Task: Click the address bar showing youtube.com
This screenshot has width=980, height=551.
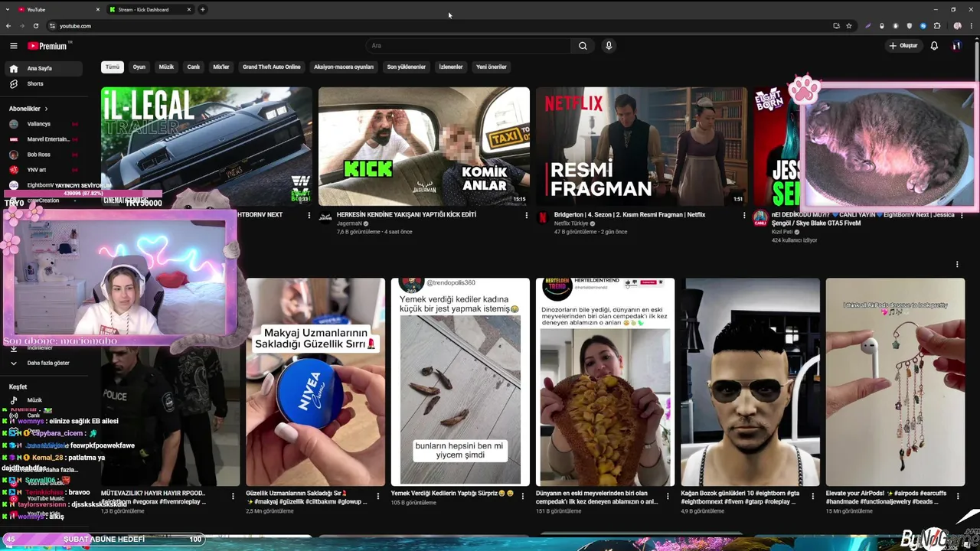Action: 436,26
